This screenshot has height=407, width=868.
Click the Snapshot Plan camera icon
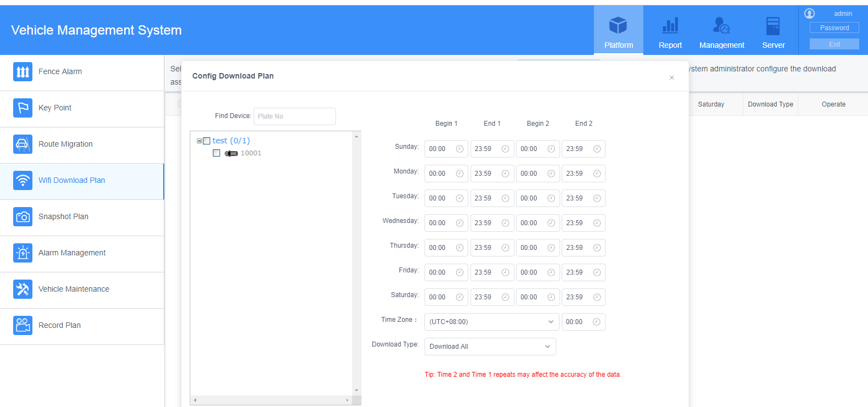pos(23,216)
